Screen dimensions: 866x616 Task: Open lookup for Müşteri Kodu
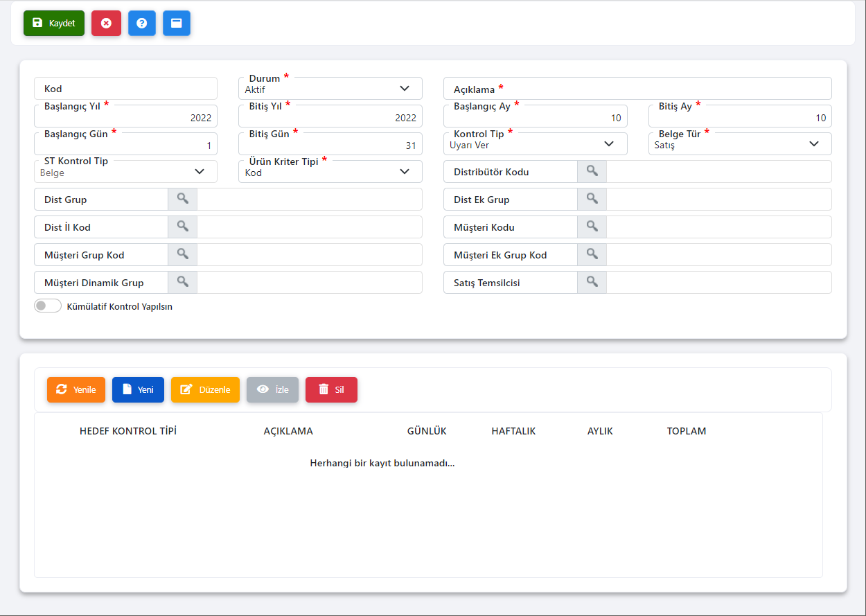point(592,227)
